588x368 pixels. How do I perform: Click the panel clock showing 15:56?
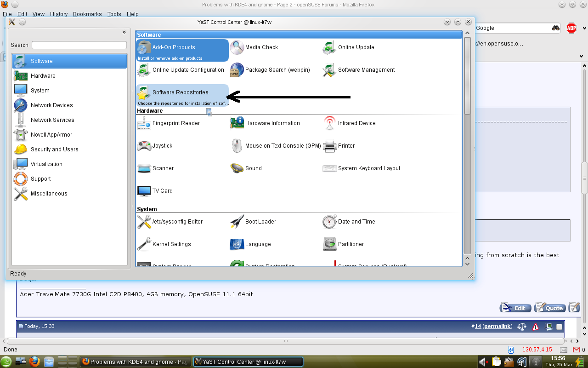click(558, 362)
